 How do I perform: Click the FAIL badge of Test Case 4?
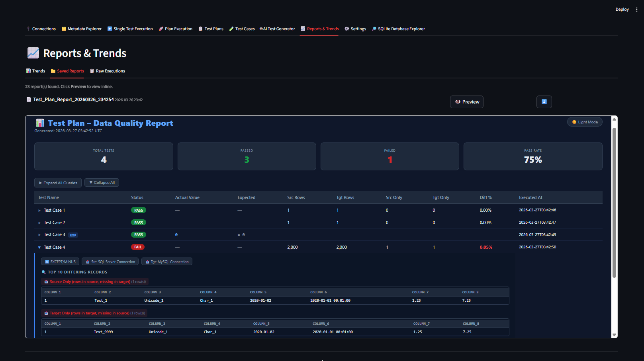click(138, 247)
